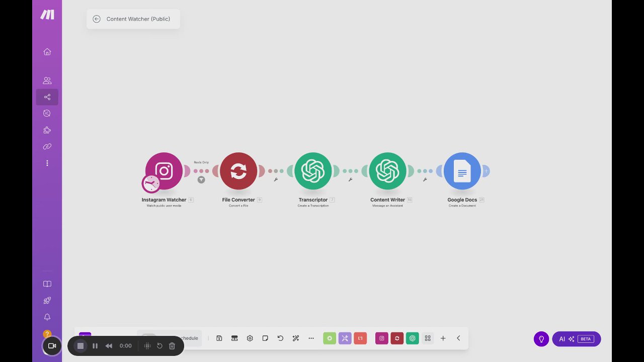Open the AI BETA assistant button
Screen dimensions: 644x362
577,339
